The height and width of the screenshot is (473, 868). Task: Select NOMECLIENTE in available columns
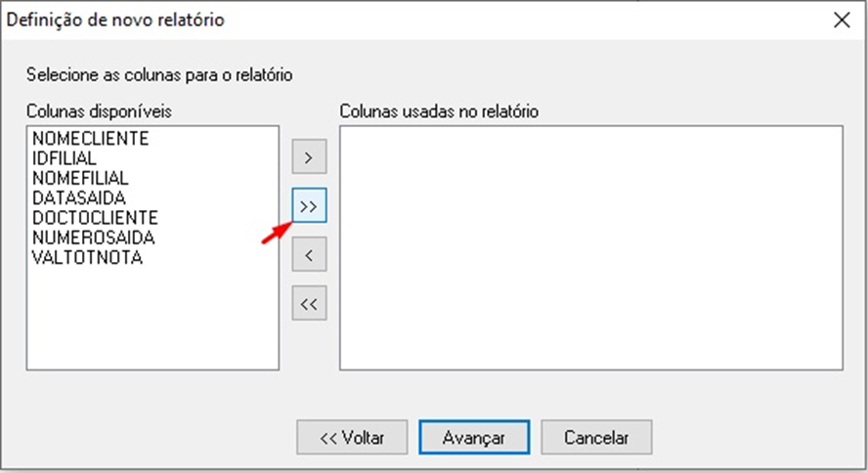(x=90, y=139)
